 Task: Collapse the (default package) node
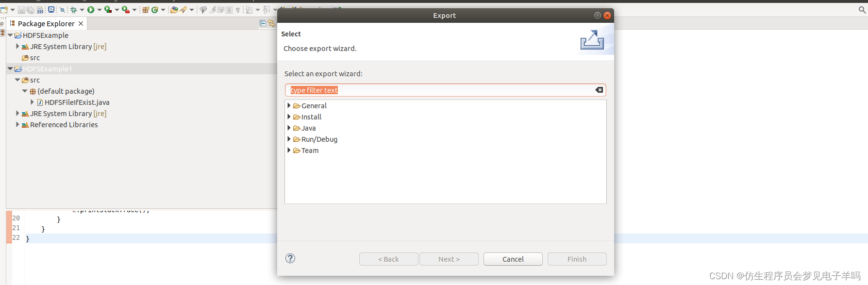click(25, 91)
